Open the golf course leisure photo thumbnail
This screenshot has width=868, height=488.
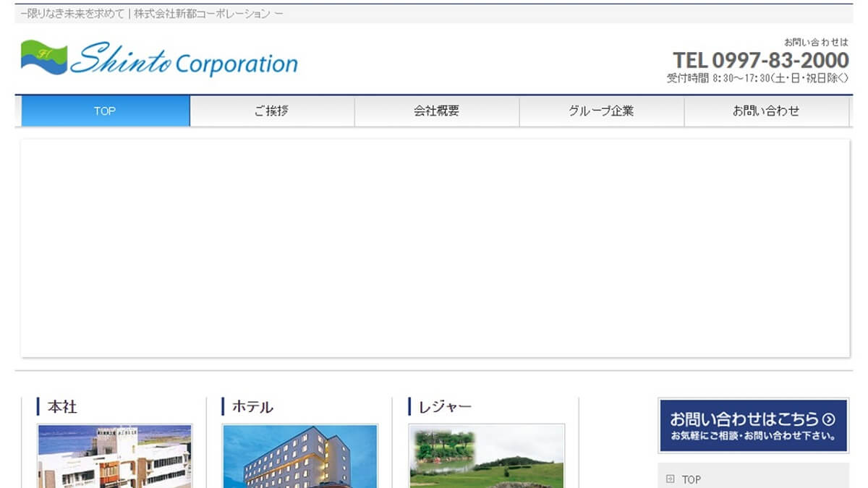point(486,457)
